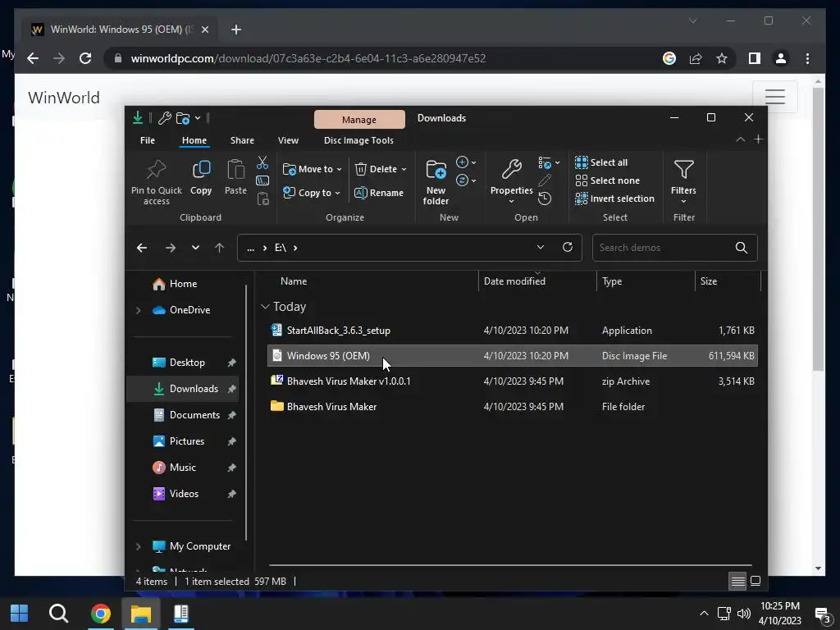Switch to details view in status bar

(x=737, y=582)
